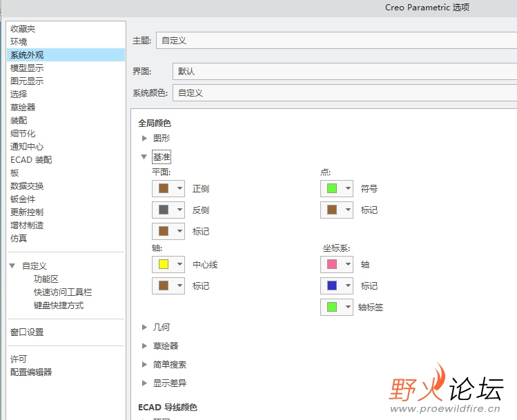This screenshot has height=420, width=517.
Task: Open 更新控制 options
Action: (x=27, y=212)
